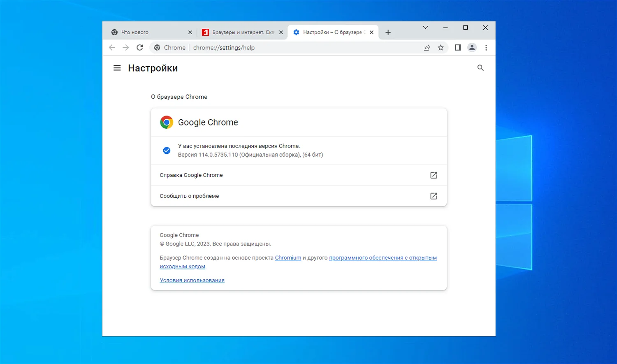Click the profile avatar icon
This screenshot has width=617, height=364.
pos(471,47)
